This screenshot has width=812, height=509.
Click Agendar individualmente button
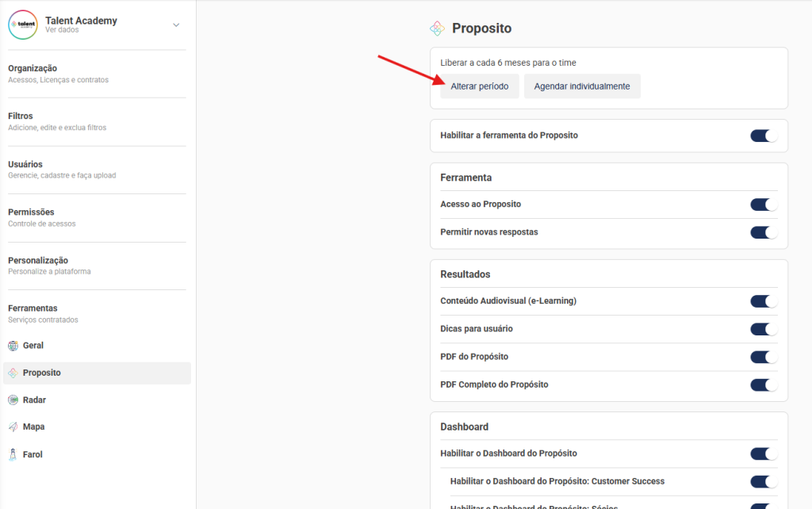581,86
